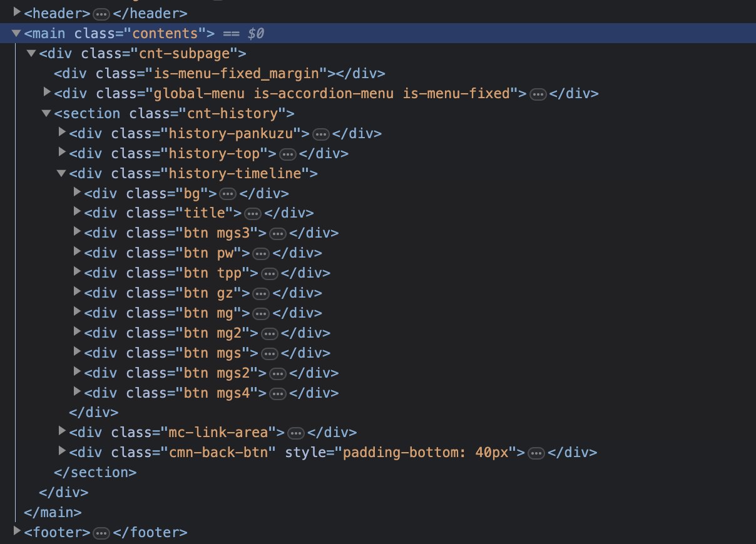This screenshot has width=756, height=544.
Task: Click the ellipsis badge in btn mgs3
Action: coord(277,234)
